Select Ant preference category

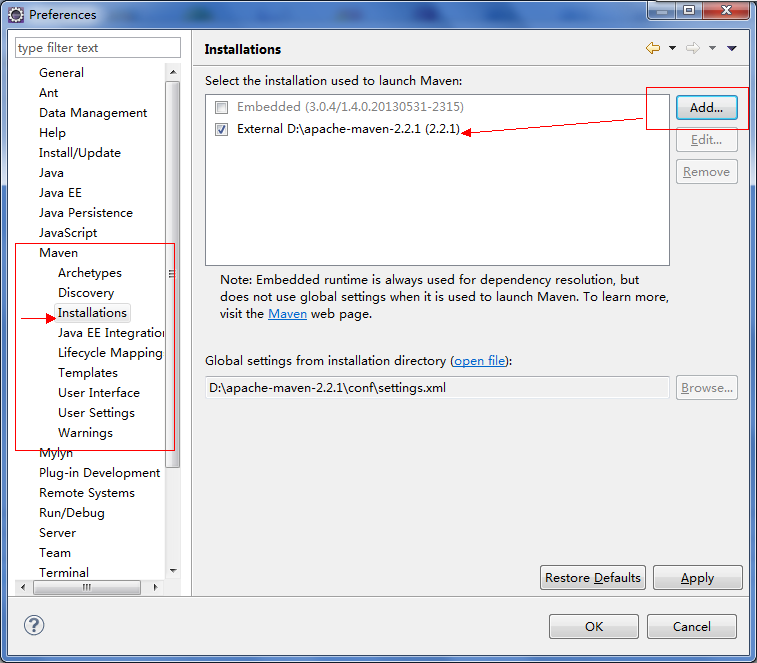pyautogui.click(x=48, y=93)
